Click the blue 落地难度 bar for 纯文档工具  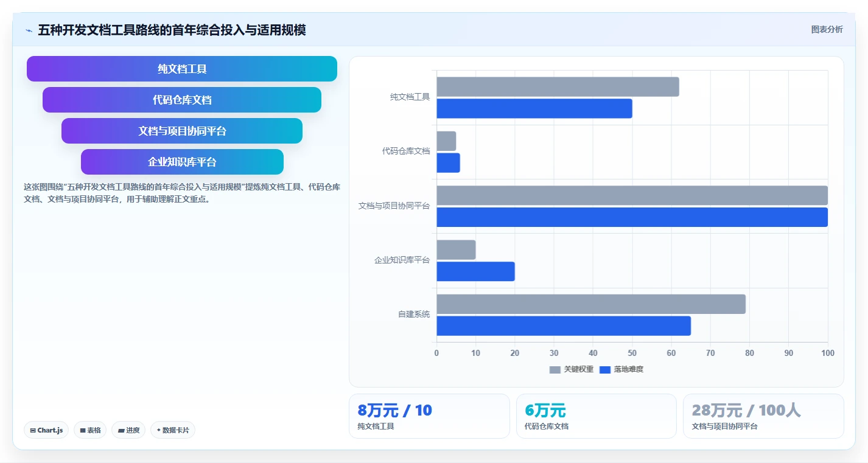[534, 108]
